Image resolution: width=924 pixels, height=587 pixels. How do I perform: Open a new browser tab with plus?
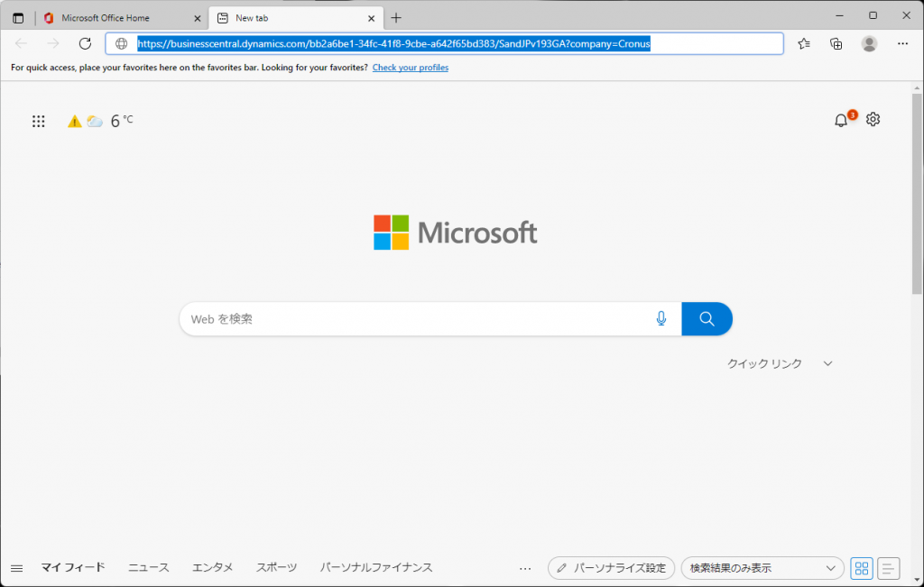(x=396, y=18)
